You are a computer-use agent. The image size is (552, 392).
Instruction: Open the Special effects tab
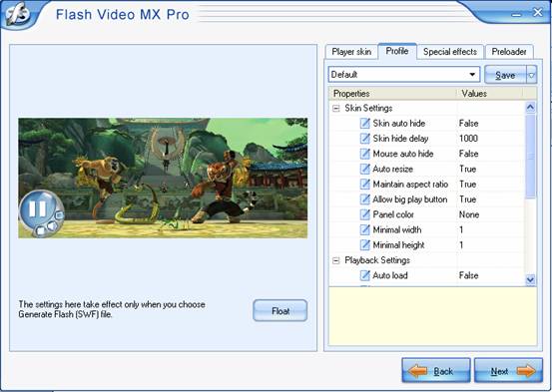click(x=450, y=52)
